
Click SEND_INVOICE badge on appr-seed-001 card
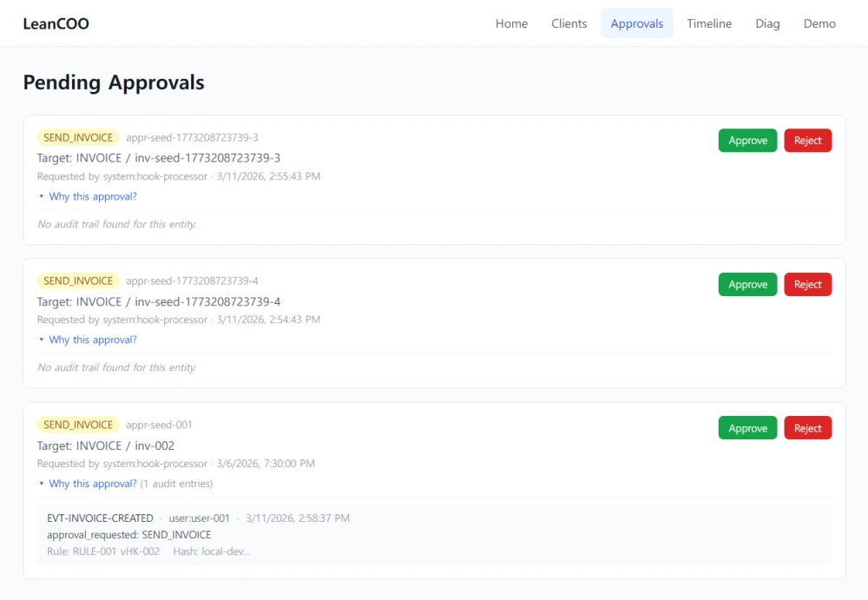point(78,425)
